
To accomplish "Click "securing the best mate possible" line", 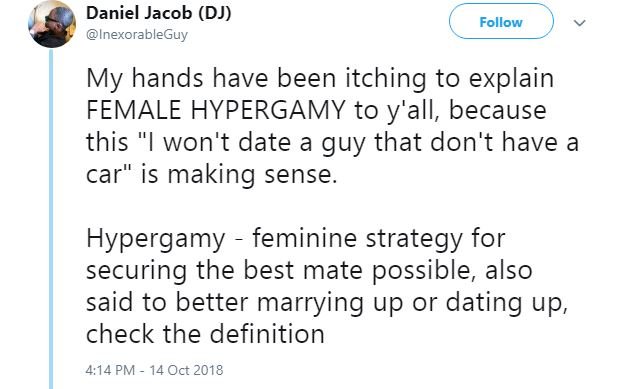I will click(x=309, y=271).
